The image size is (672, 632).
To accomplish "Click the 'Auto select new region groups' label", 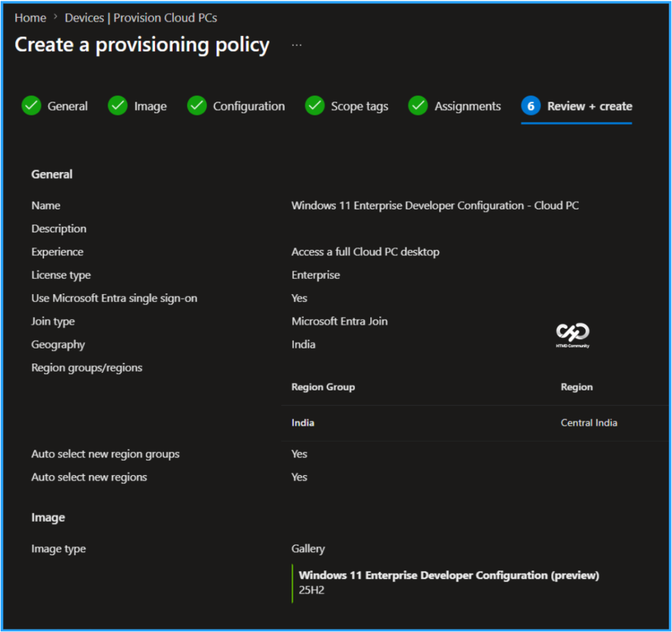I will [105, 454].
